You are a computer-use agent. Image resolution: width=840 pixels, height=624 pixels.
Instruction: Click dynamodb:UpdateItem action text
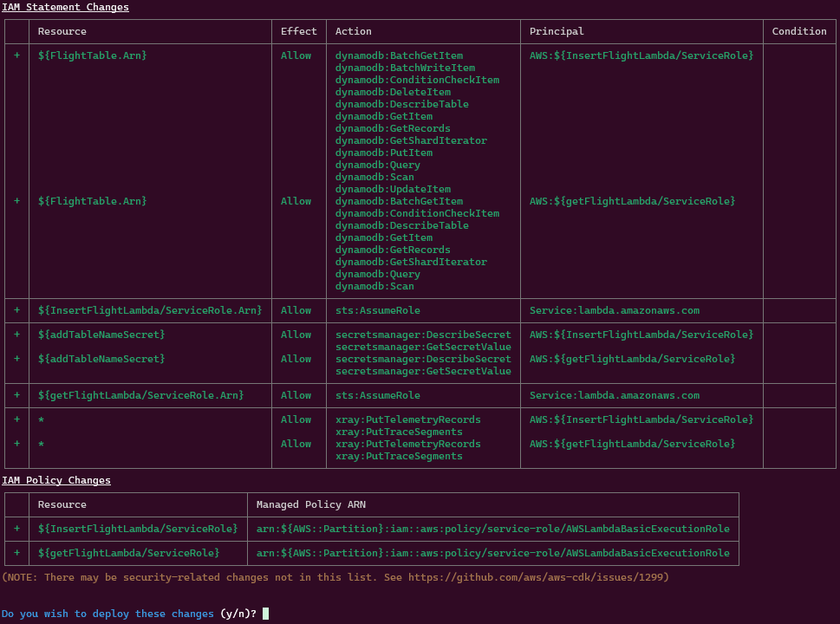393,189
